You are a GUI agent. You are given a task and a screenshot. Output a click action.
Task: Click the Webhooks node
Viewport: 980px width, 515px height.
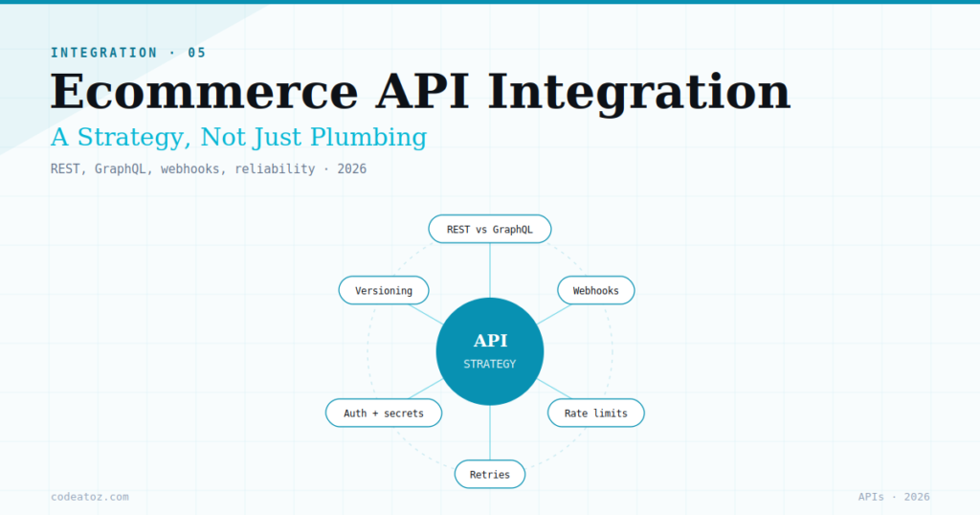click(x=595, y=290)
